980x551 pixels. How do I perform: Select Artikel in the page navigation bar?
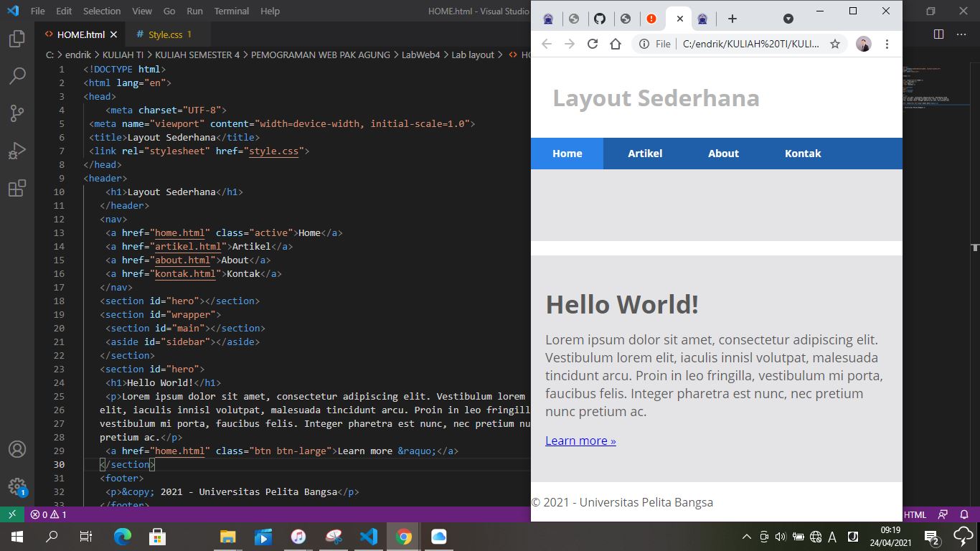(644, 153)
